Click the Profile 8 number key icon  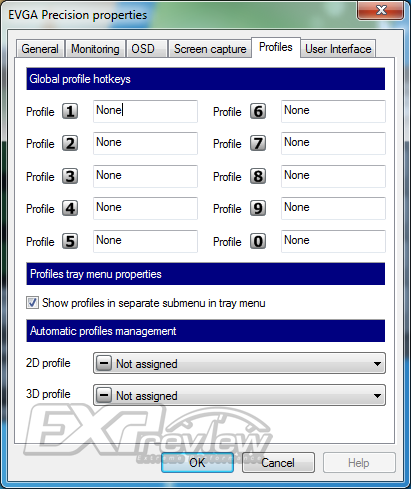(258, 176)
